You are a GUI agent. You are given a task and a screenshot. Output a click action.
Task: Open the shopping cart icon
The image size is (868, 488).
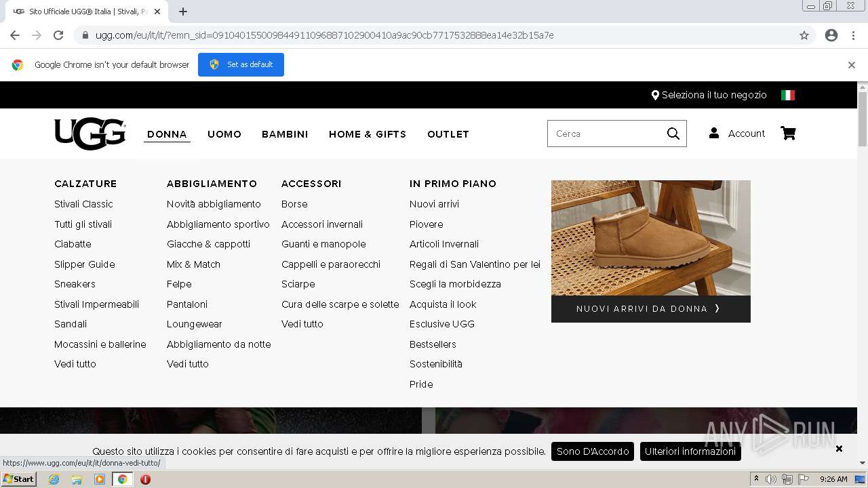coord(788,134)
